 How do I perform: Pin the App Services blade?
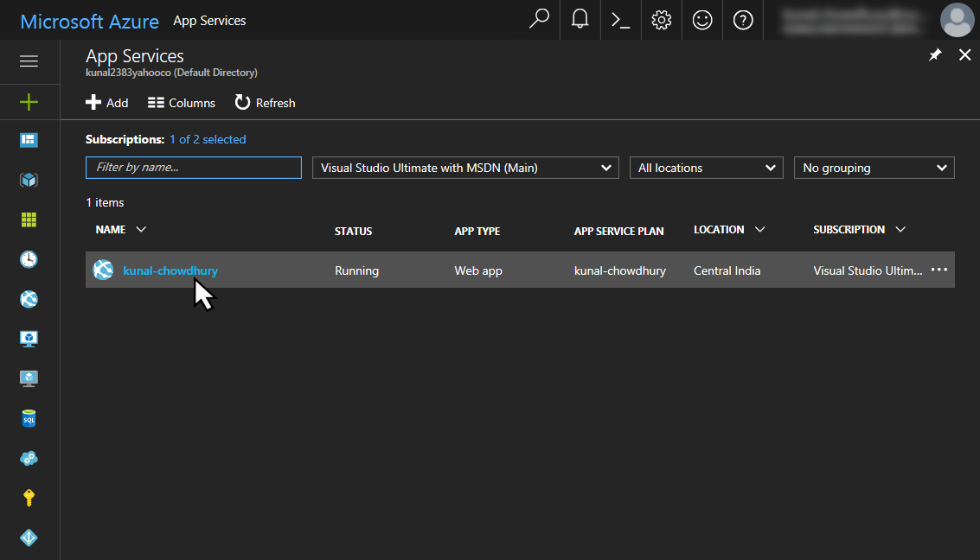(935, 55)
